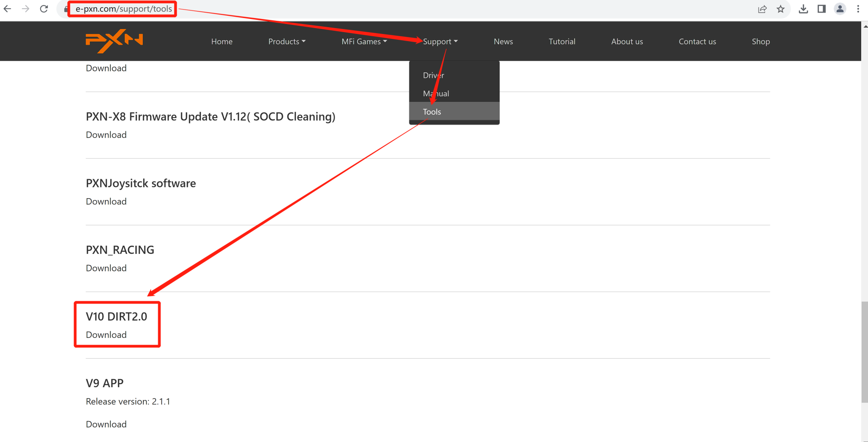Select Tools in the Support dropdown

(x=454, y=111)
